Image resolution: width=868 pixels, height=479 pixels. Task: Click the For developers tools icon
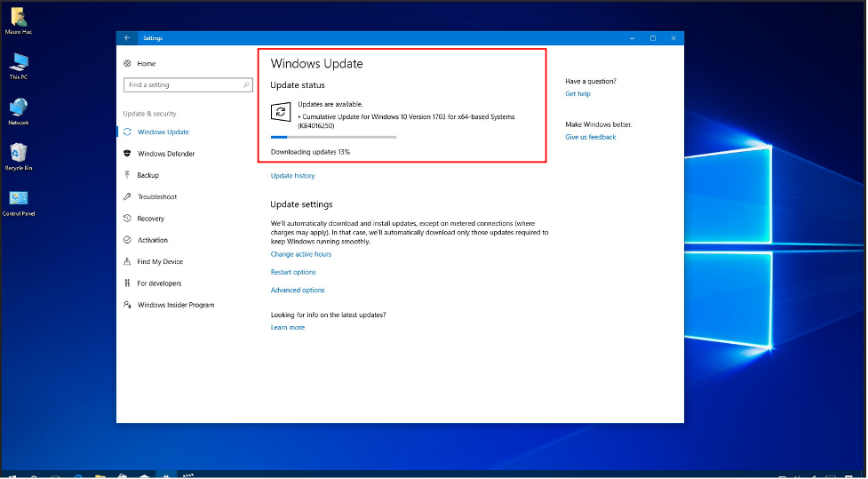click(x=127, y=283)
